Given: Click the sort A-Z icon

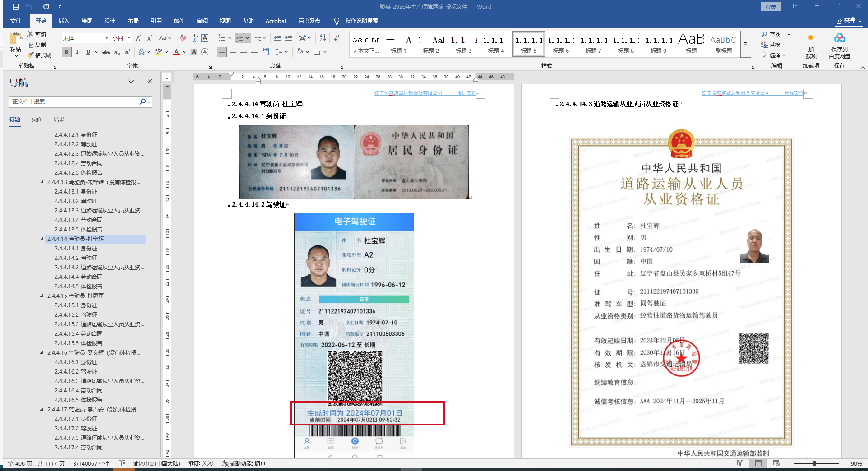Looking at the screenshot, I should tap(323, 38).
